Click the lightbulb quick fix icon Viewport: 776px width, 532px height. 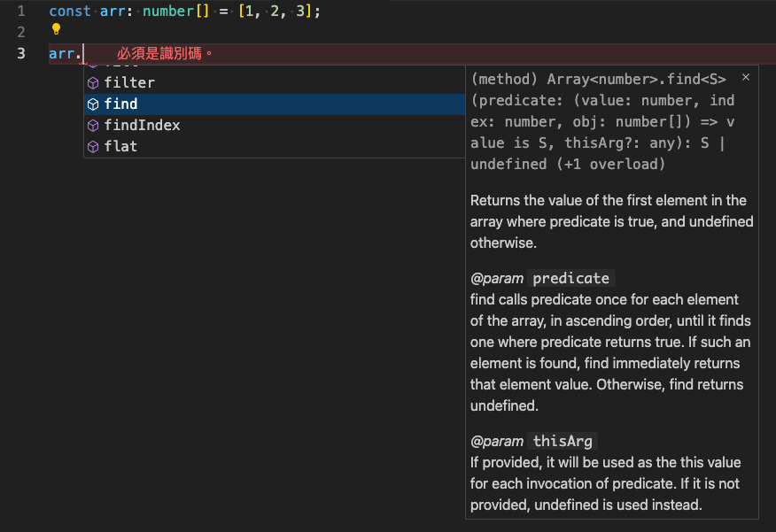pyautogui.click(x=56, y=29)
